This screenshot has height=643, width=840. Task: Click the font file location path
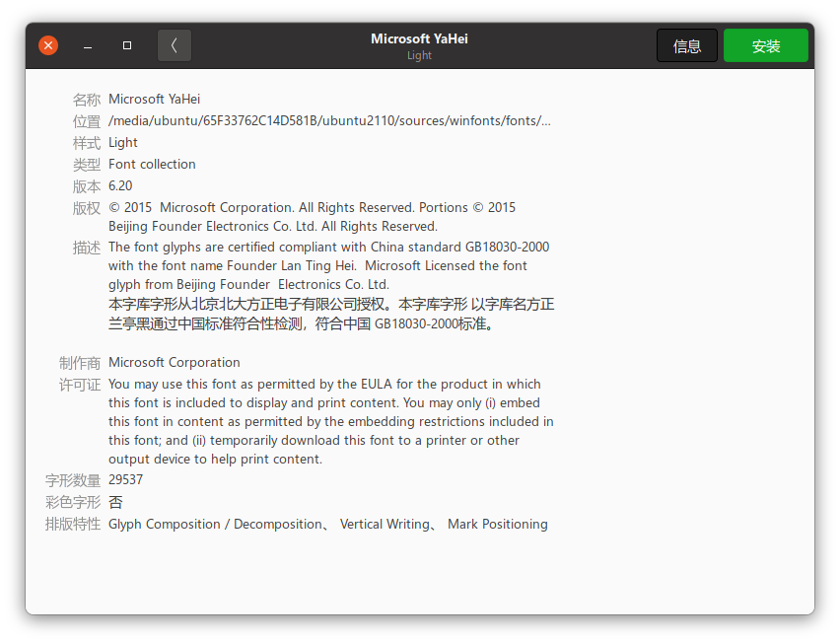coord(329,121)
